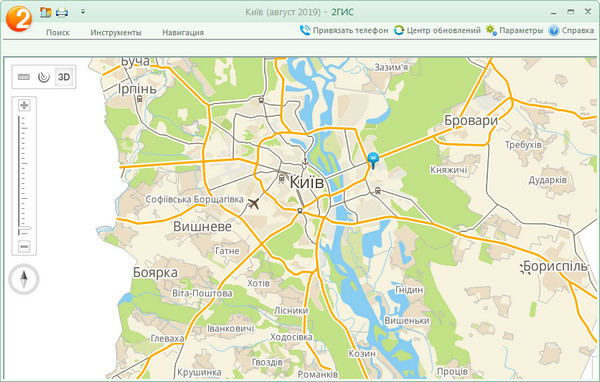Click the Гнідин label on map

tap(409, 290)
